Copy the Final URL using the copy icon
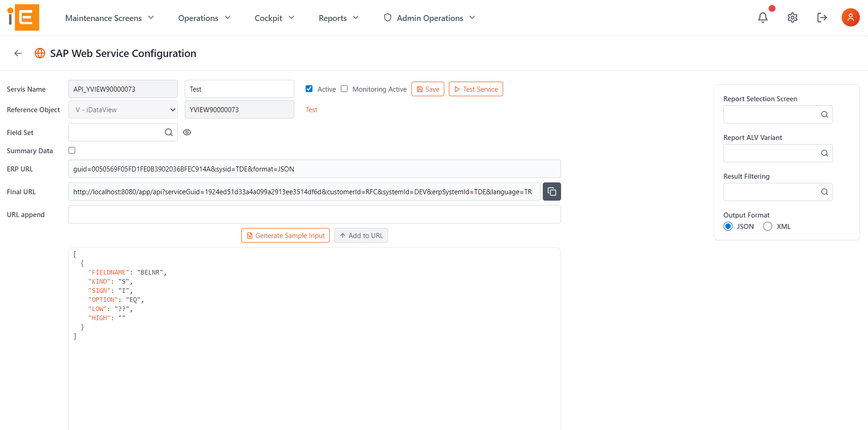This screenshot has height=430, width=868. [551, 192]
